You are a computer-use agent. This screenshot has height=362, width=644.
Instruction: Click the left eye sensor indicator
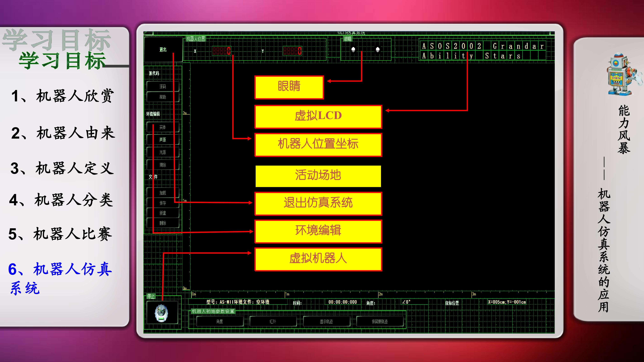(353, 49)
